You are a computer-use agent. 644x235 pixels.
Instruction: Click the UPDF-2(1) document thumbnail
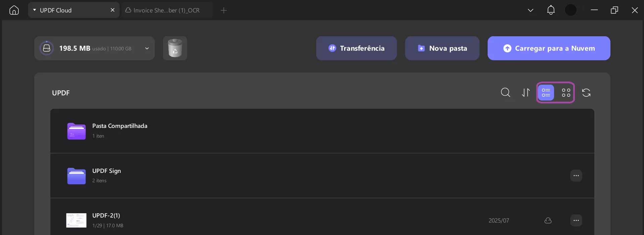coord(76,220)
